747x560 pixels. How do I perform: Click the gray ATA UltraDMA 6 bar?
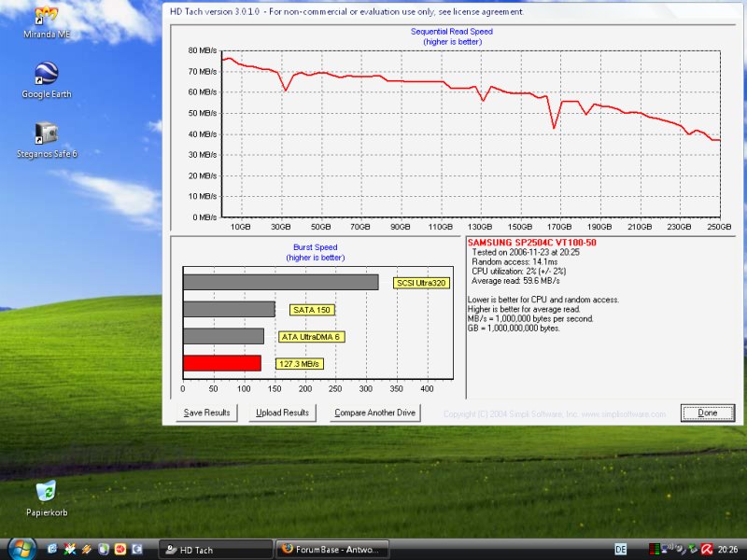pos(223,336)
